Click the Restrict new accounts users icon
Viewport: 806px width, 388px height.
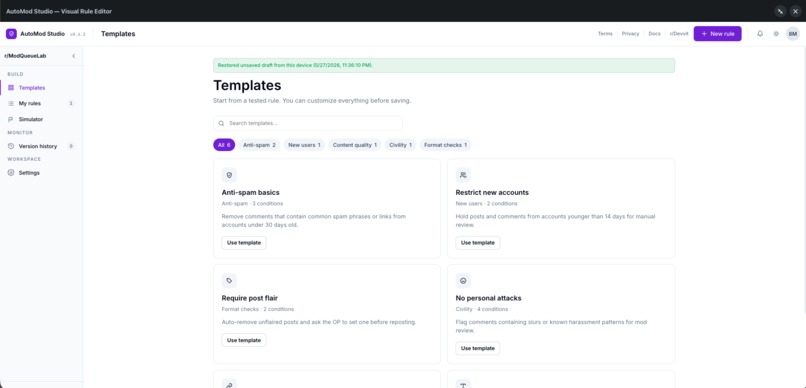point(463,175)
